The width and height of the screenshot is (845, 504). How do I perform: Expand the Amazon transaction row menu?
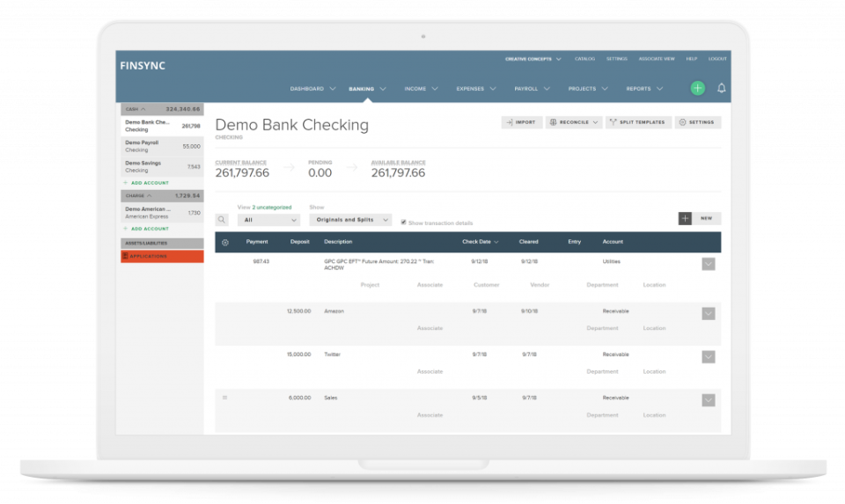708,313
